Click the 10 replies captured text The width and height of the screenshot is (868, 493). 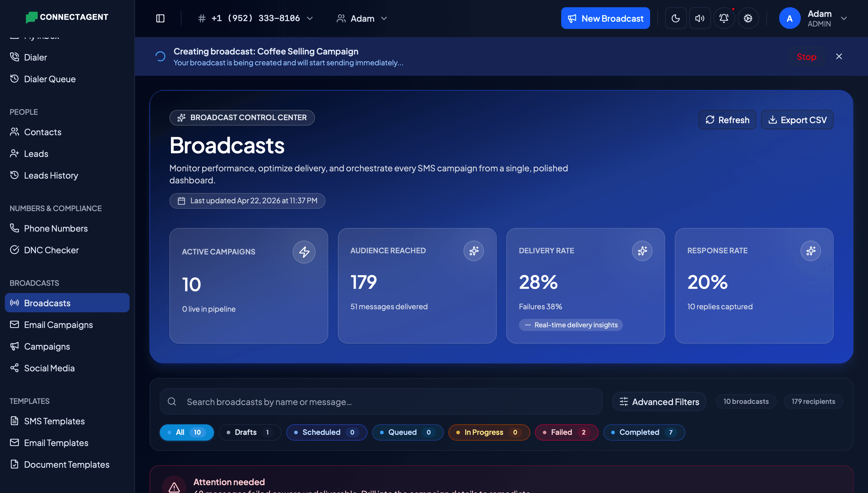point(720,307)
